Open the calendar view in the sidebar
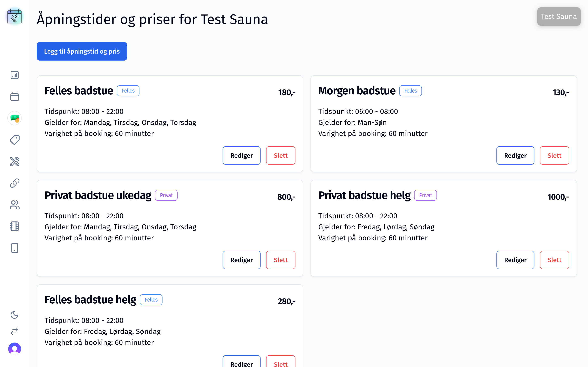The image size is (588, 367). point(14,96)
